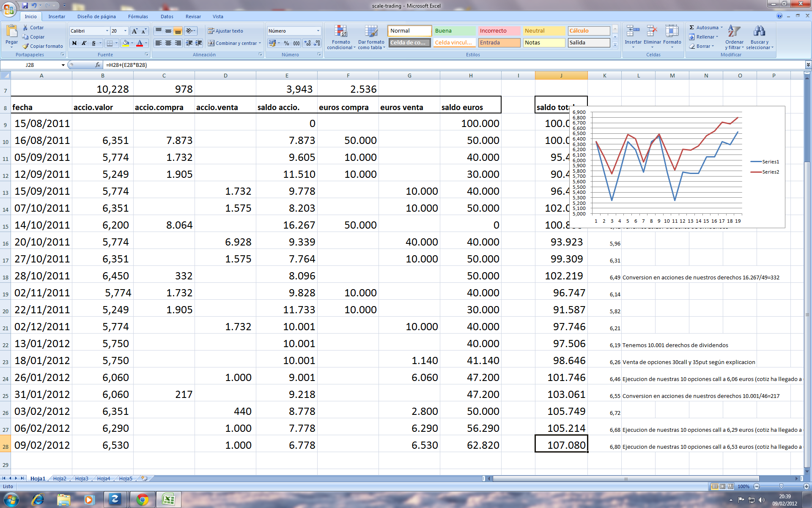812x508 pixels.
Task: Open the Calibri font name dropdown
Action: 107,31
